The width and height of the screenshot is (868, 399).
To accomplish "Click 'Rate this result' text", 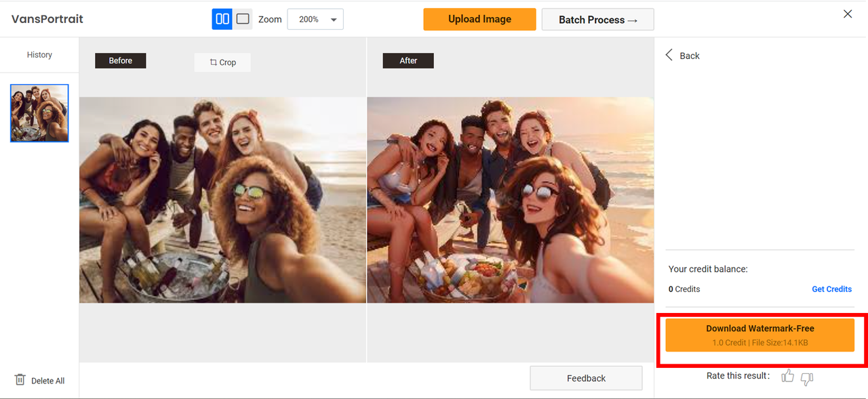I will (738, 375).
